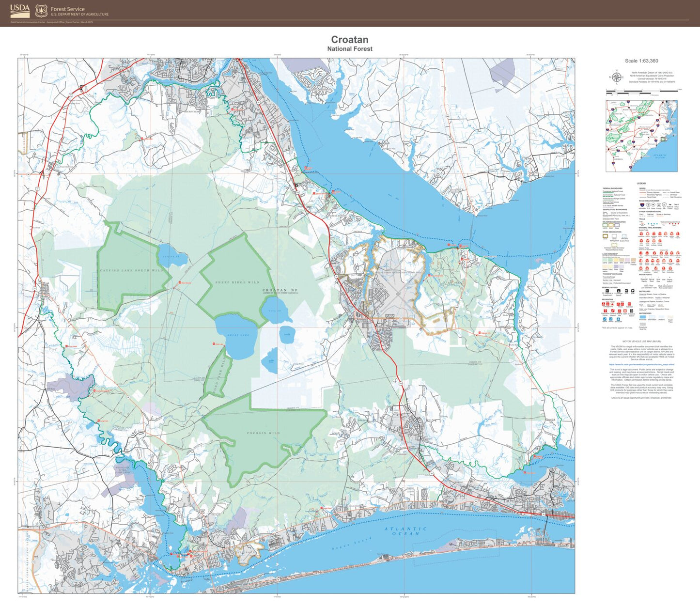
Task: Click the Point of Interest icon
Action: 612,311
